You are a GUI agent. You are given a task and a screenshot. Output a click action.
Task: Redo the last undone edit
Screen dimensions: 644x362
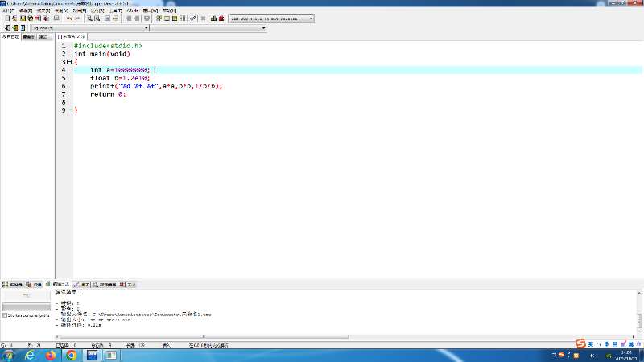point(76,19)
